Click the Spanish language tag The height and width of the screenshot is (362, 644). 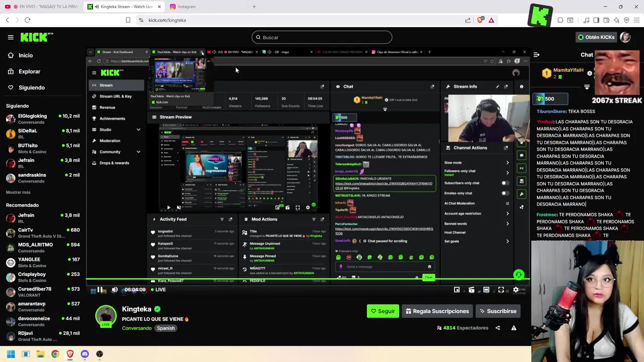166,328
